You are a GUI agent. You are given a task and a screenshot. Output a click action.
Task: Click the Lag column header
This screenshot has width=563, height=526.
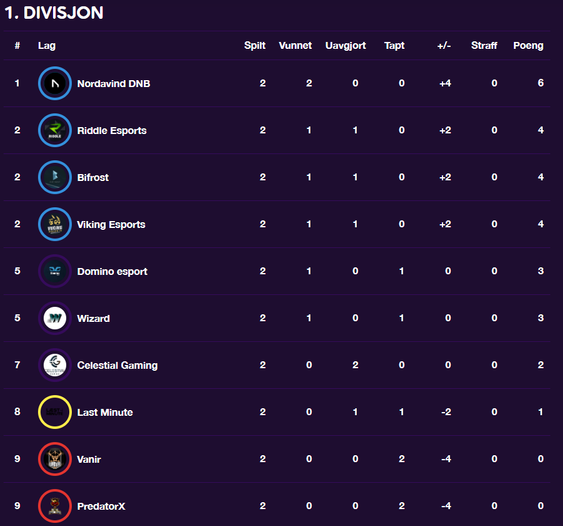coord(47,46)
